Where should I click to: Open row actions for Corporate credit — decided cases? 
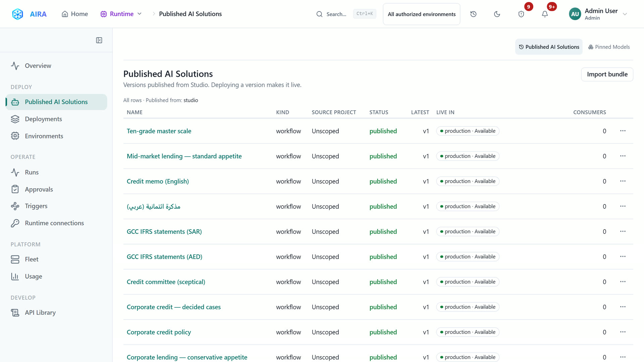[x=623, y=307]
